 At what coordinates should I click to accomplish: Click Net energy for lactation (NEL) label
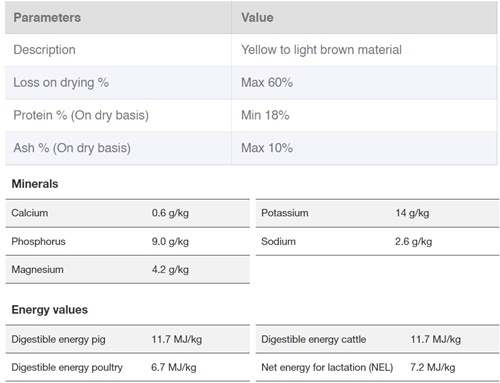pos(327,367)
